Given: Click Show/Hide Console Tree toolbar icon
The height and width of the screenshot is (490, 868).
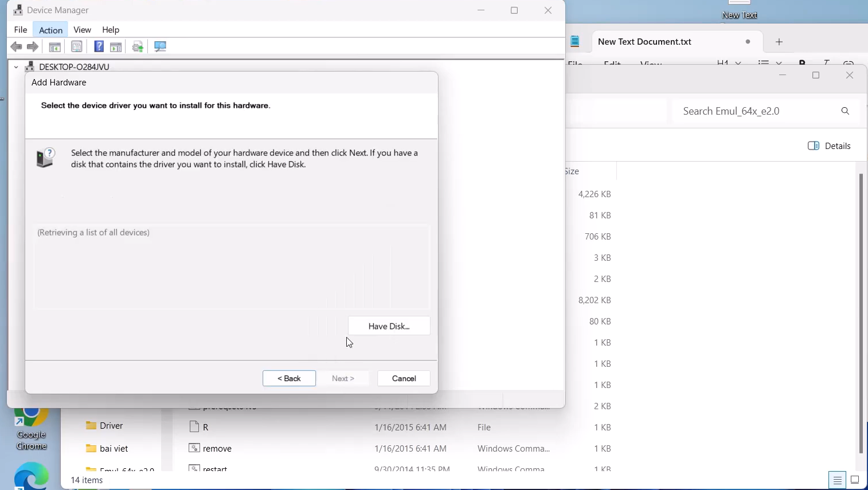Looking at the screenshot, I should 55,47.
